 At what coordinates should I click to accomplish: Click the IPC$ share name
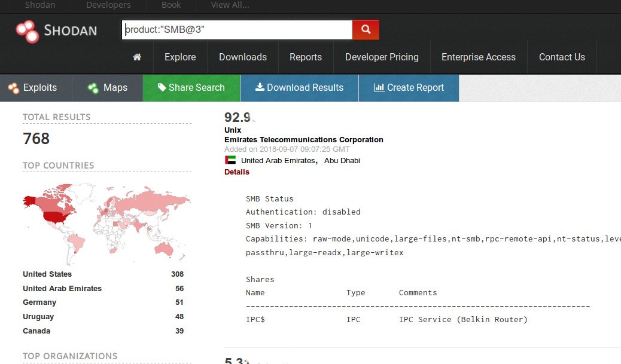(x=255, y=320)
